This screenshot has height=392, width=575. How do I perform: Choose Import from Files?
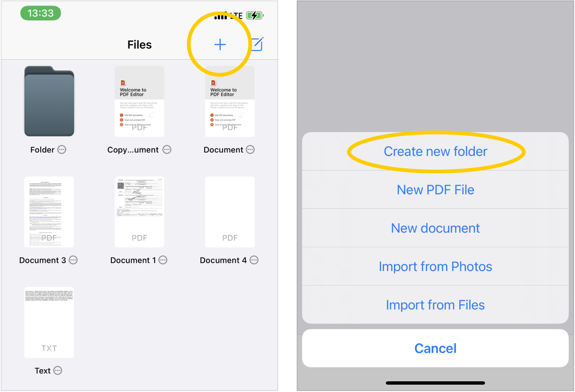point(436,305)
